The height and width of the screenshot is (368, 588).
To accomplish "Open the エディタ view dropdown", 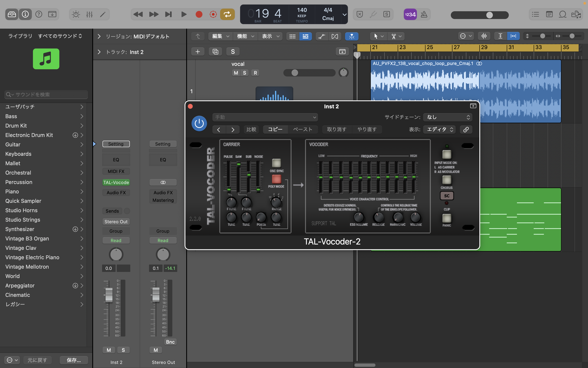I will click(x=439, y=129).
